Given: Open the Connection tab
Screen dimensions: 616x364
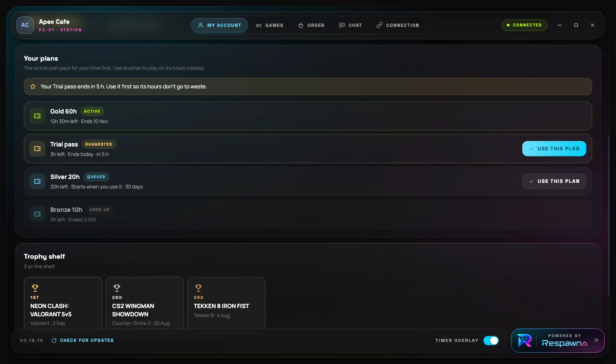Looking at the screenshot, I should point(398,25).
